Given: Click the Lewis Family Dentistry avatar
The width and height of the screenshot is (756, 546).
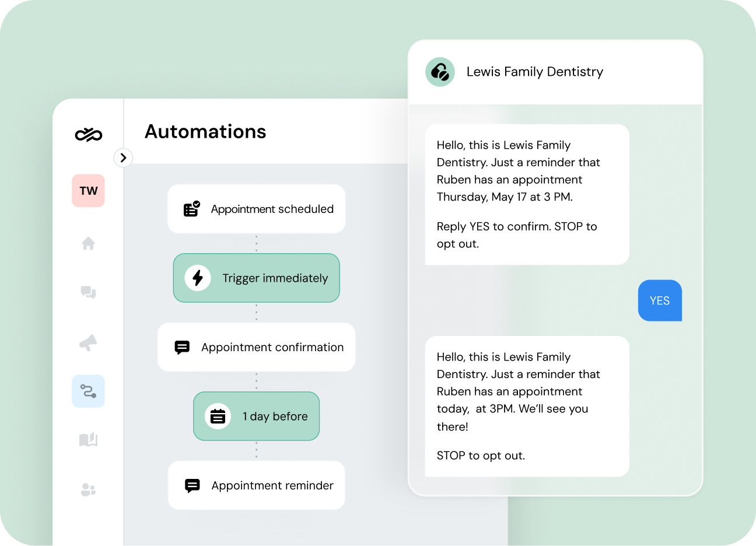Looking at the screenshot, I should [440, 72].
